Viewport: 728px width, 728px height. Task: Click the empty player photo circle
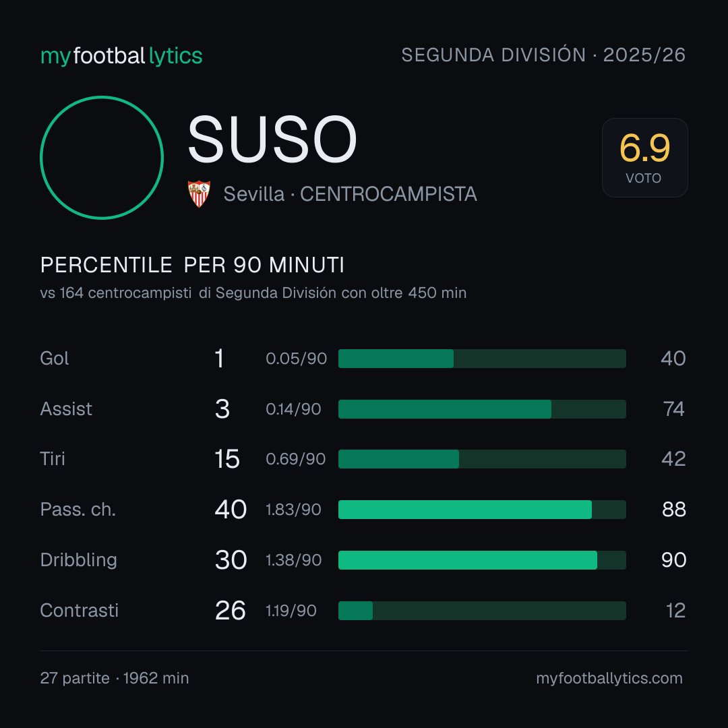tap(102, 158)
